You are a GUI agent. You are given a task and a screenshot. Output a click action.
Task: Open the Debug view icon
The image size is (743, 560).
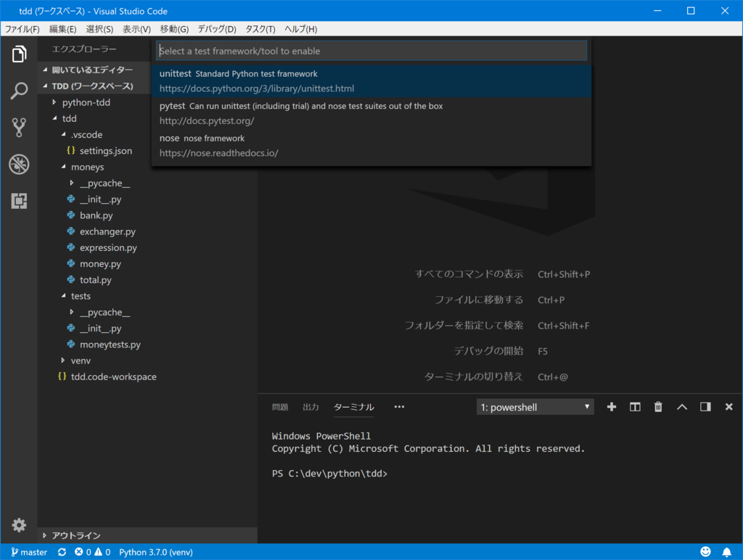pyautogui.click(x=19, y=165)
